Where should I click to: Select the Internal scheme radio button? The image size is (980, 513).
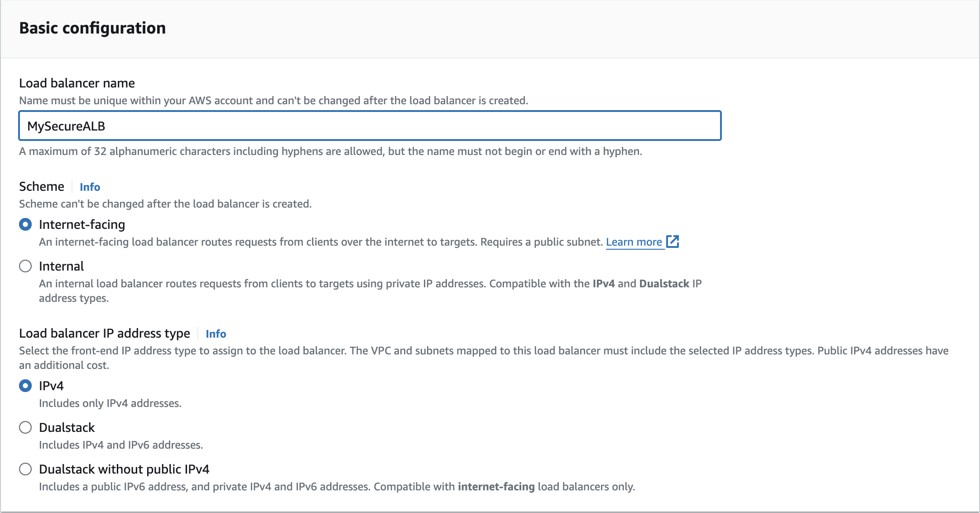[x=25, y=266]
